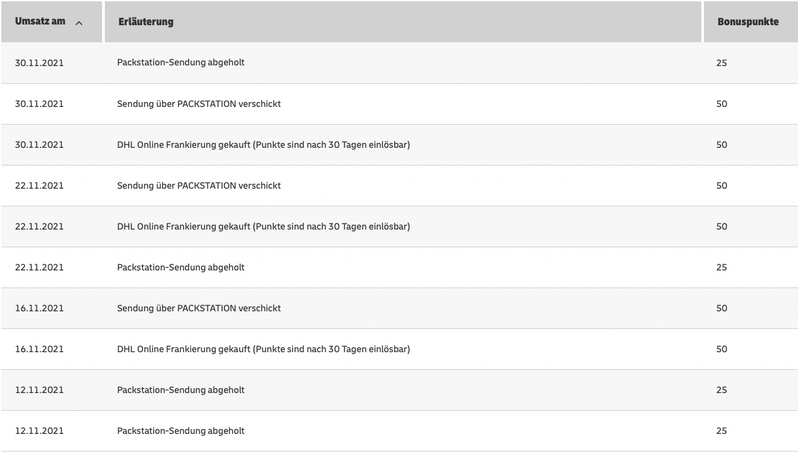Click 30.11.2021 Sendung über PACKSTATION verschickt text
The image size is (800, 453).
[x=199, y=104]
